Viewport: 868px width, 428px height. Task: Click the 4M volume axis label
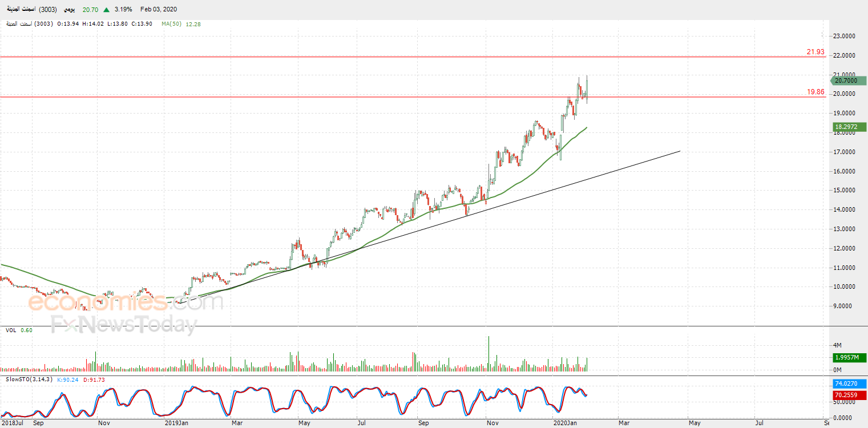(838, 345)
